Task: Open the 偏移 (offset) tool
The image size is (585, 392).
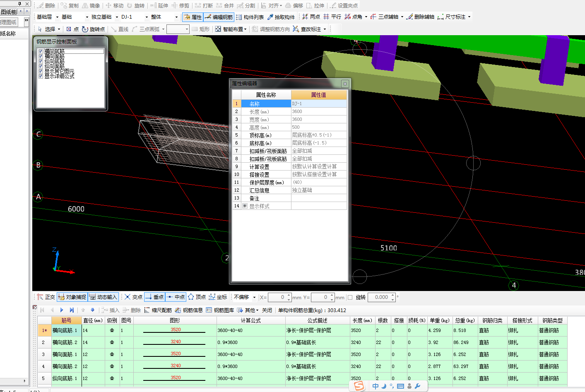Action: [x=294, y=5]
